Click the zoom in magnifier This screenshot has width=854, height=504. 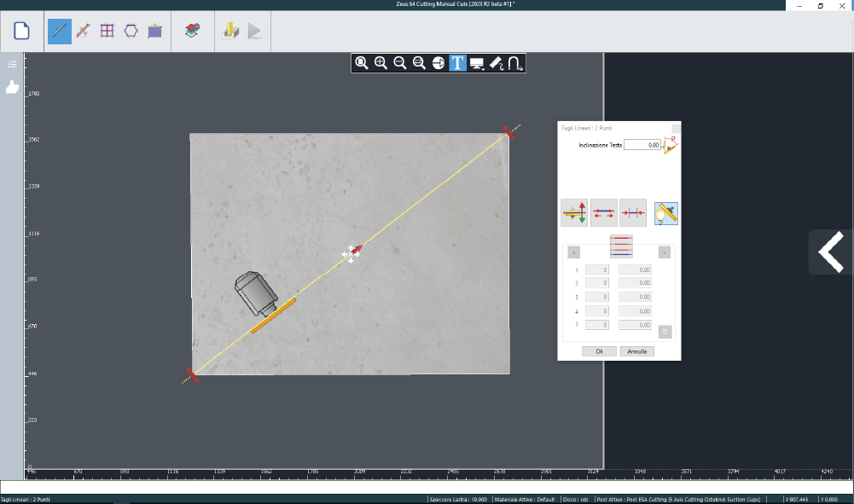[381, 63]
